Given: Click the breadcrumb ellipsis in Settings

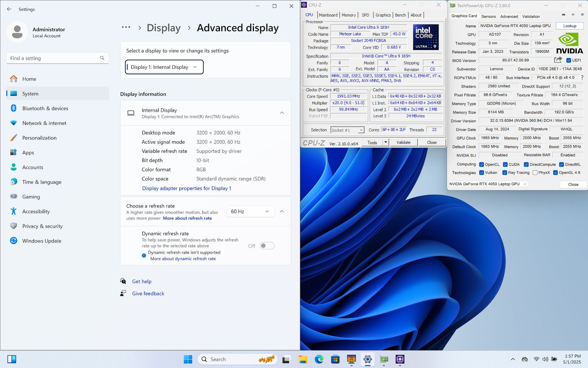Looking at the screenshot, I should pos(126,27).
